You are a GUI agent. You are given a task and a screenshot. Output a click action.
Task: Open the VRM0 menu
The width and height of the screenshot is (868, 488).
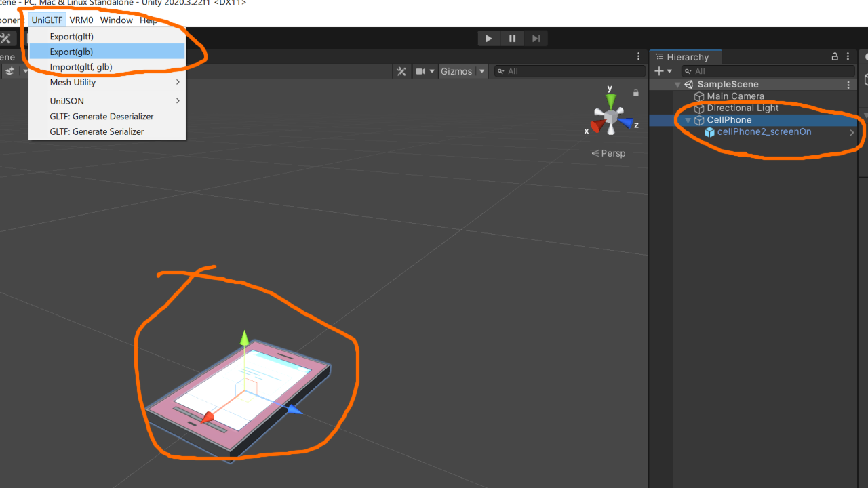(x=81, y=20)
